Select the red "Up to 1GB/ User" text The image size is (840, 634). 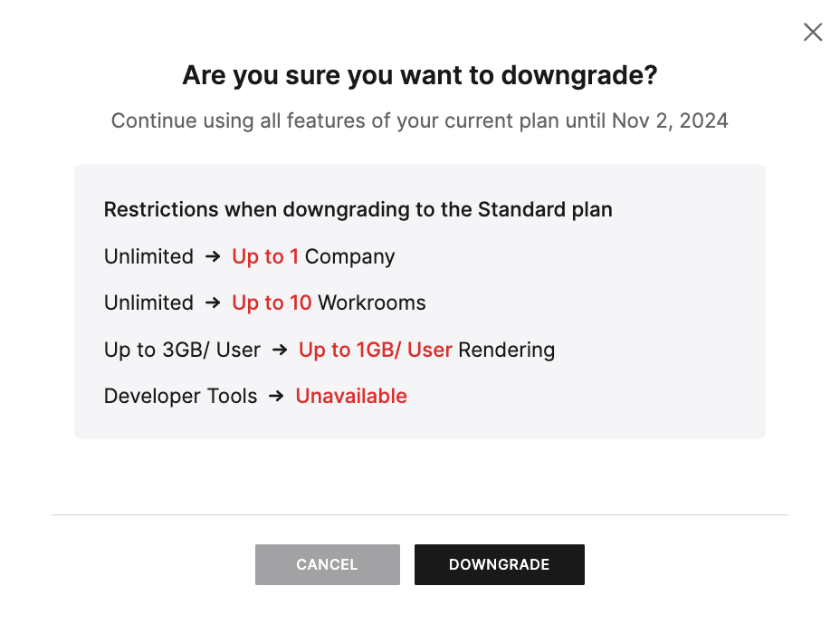pyautogui.click(x=375, y=350)
